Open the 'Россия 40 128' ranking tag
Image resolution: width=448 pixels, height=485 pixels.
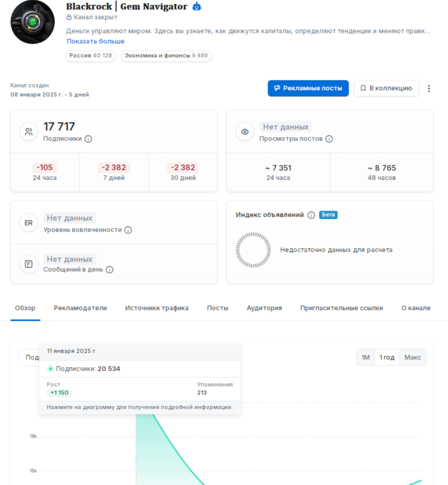[91, 56]
